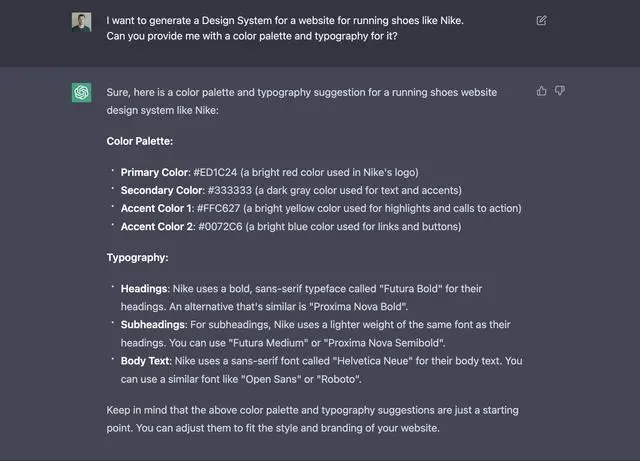Click the bold "Headings" bullet label
Image resolution: width=640 pixels, height=461 pixels.
point(144,288)
